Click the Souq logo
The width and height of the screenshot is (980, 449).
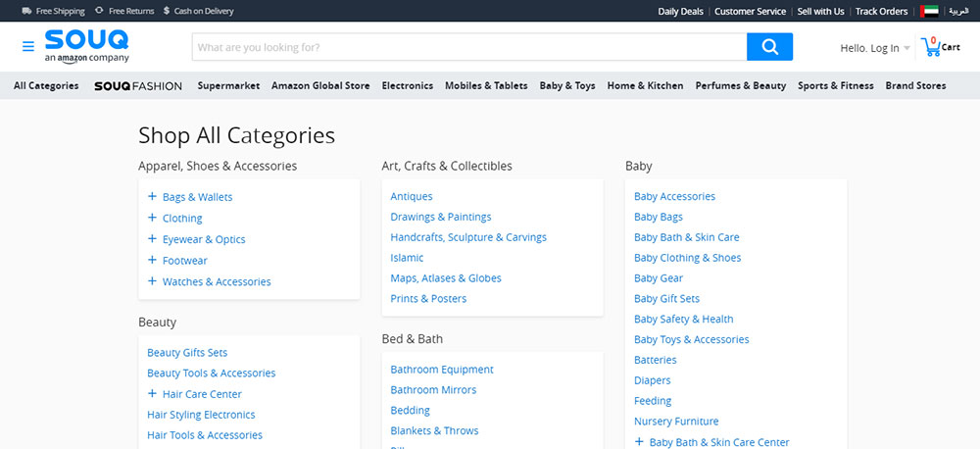pyautogui.click(x=86, y=46)
